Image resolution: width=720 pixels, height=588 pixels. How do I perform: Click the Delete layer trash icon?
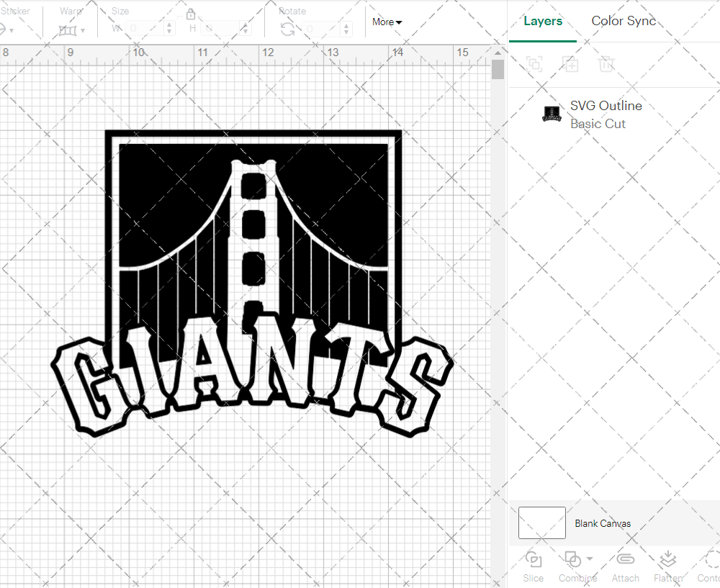pyautogui.click(x=606, y=64)
